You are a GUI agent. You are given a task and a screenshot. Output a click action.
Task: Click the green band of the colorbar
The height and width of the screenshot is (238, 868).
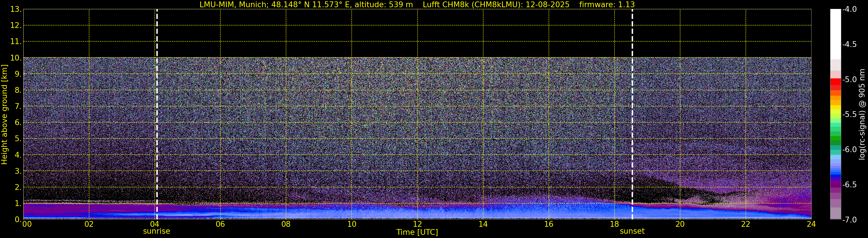coord(836,138)
